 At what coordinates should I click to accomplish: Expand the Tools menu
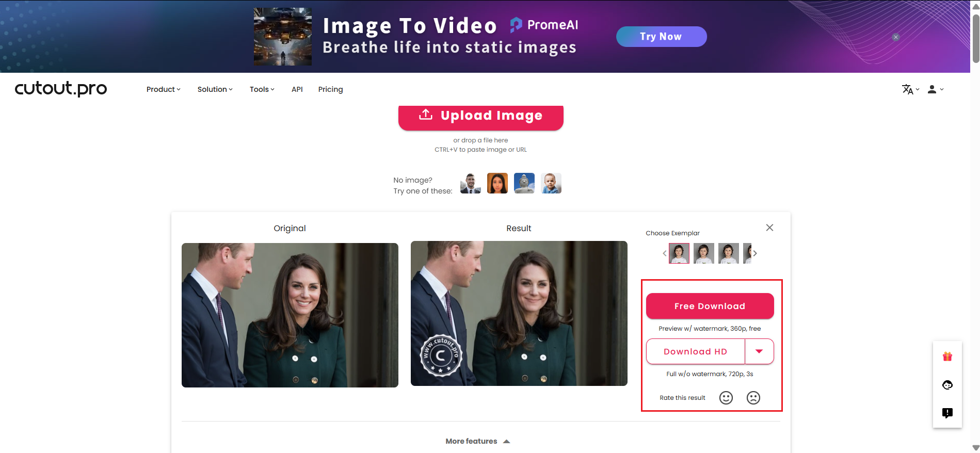tap(262, 89)
